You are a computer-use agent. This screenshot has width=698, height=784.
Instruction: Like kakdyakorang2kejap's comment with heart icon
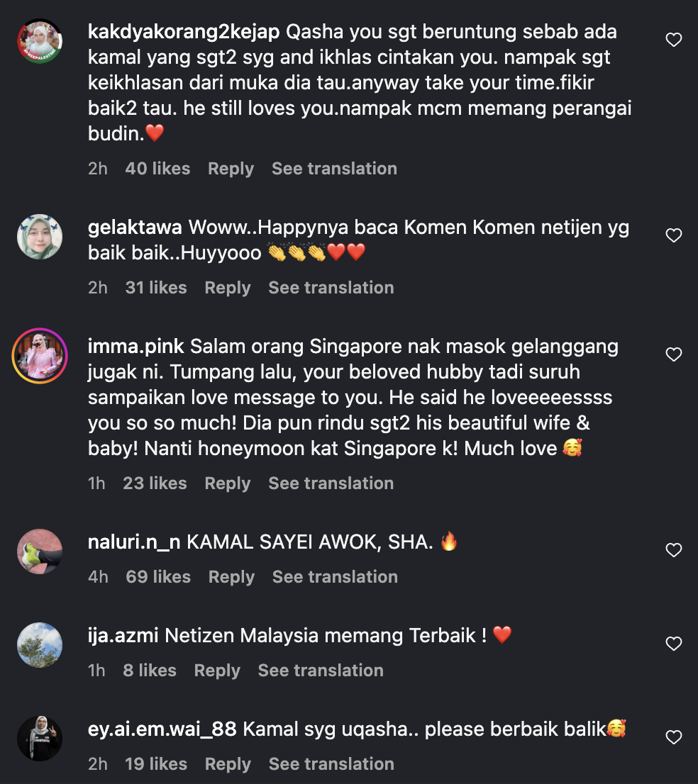(673, 40)
